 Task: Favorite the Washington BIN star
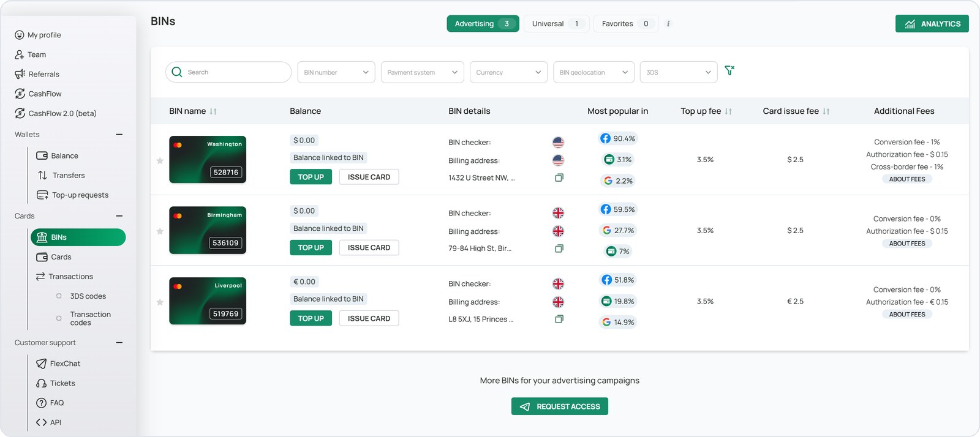click(x=160, y=160)
